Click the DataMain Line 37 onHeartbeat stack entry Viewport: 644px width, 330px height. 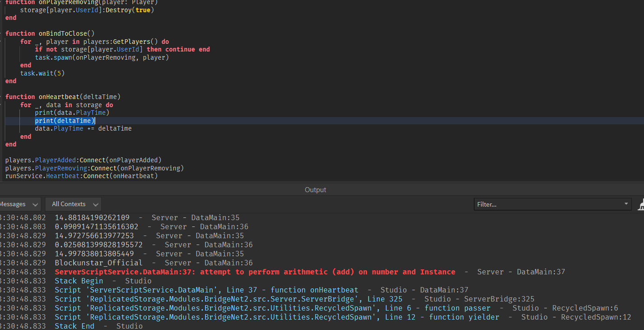tap(206, 290)
